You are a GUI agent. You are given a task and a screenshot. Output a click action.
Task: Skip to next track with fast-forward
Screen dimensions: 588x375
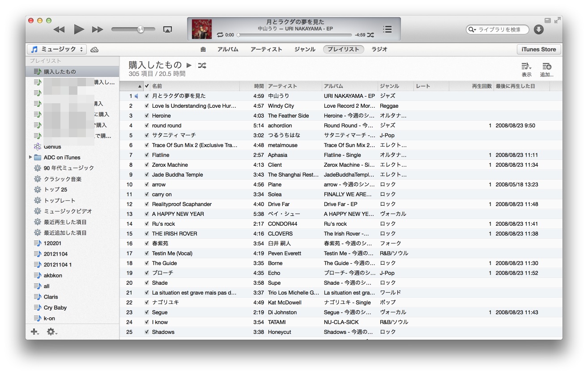(x=98, y=29)
